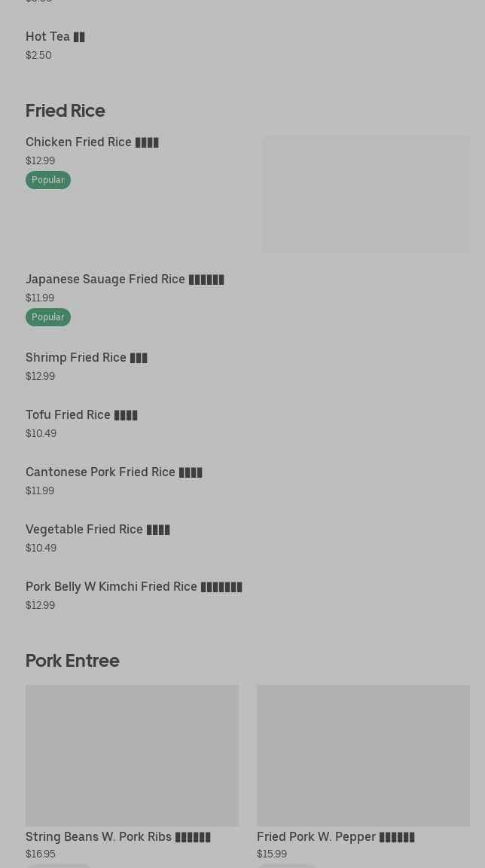The width and height of the screenshot is (485, 868).
Task: Select Fried Pork W. Pepper title
Action: 336,836
